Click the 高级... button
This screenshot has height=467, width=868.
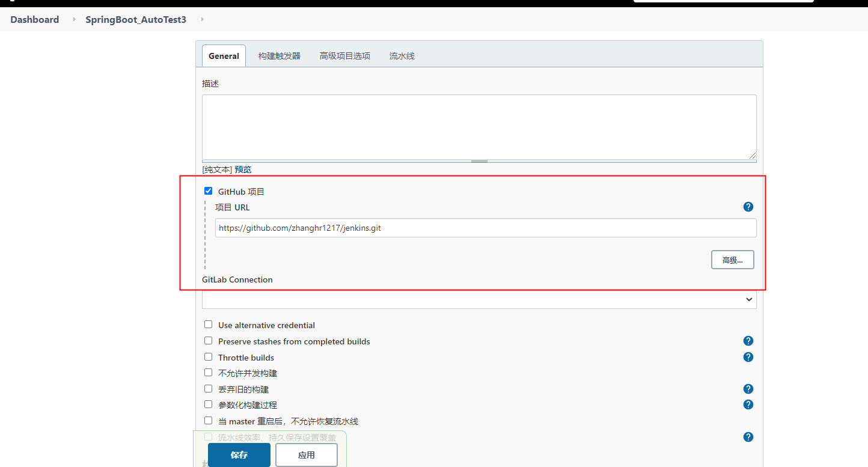(732, 259)
